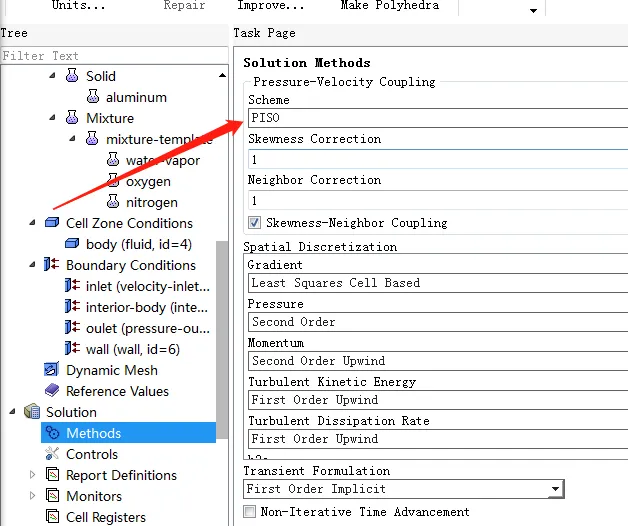Screen dimensions: 628x526
Task: Click the Monitors icon
Action: [x=52, y=496]
